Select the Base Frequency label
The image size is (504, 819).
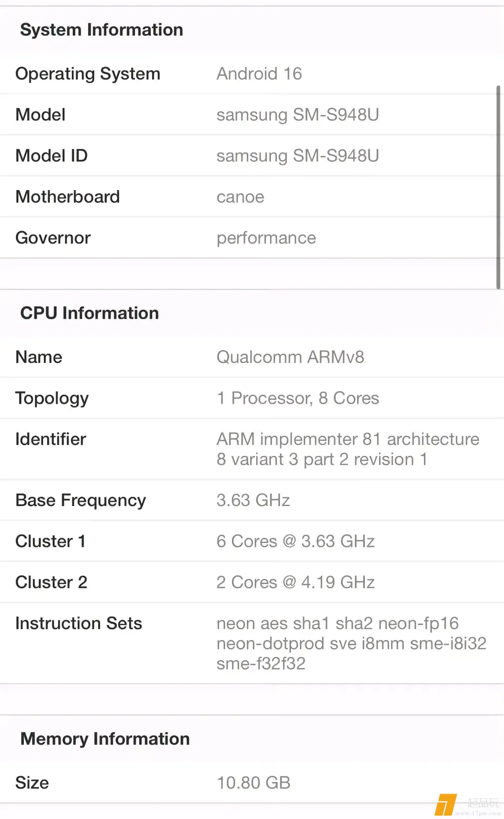point(81,500)
